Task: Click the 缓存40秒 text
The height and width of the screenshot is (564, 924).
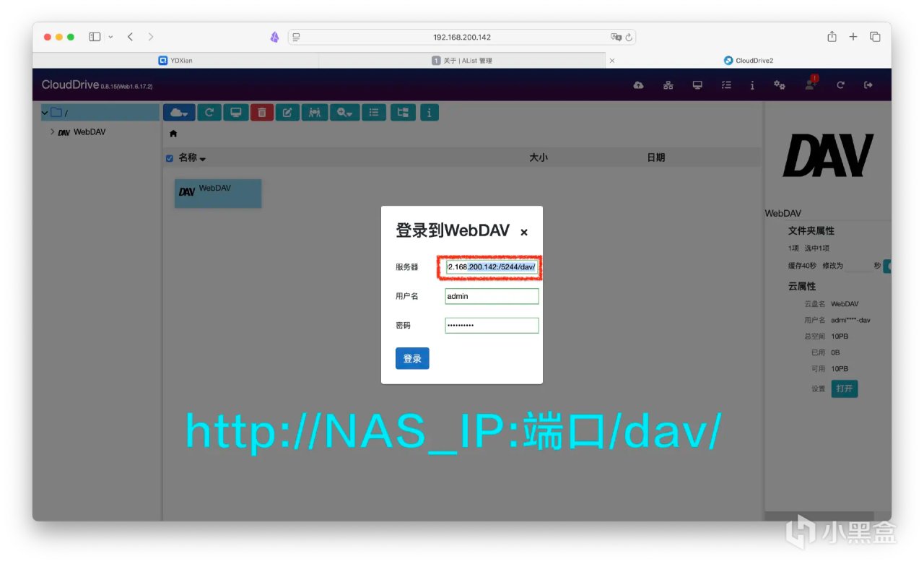Action: point(803,266)
